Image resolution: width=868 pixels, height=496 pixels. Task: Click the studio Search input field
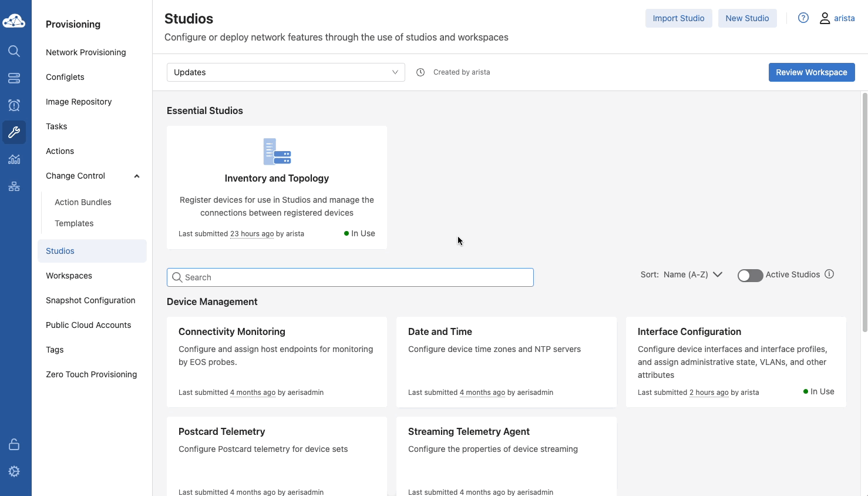coord(350,277)
